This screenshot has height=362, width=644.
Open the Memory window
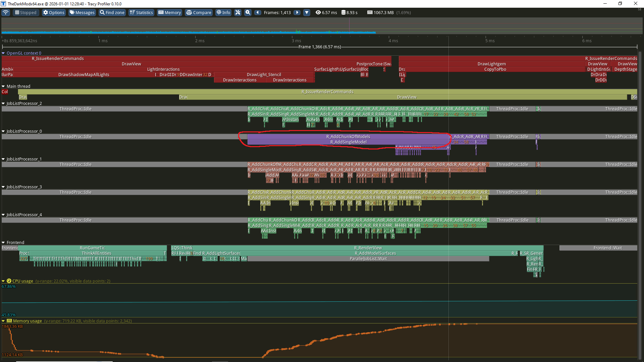(x=169, y=12)
